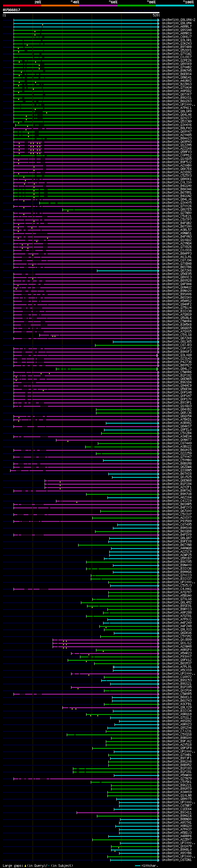Click label UniRef100_Q84LJ7

[x=176, y=369]
